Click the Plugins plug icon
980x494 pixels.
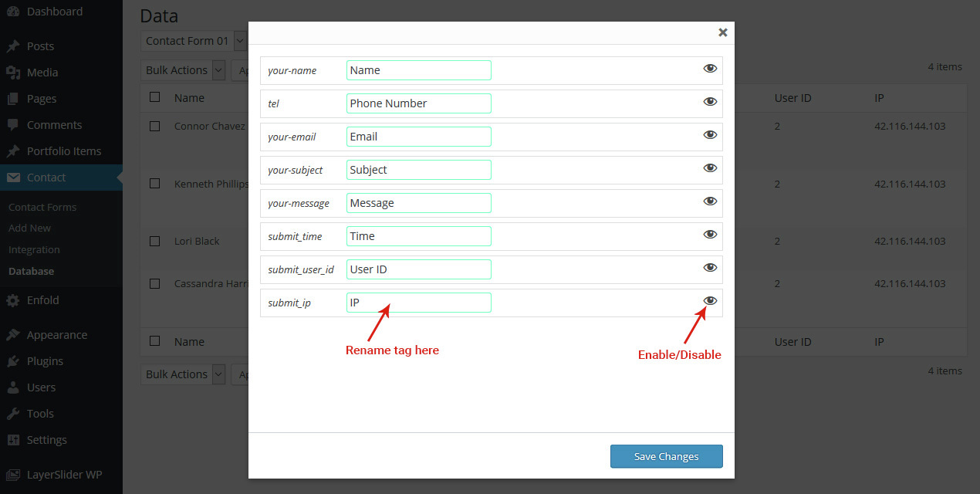point(13,361)
